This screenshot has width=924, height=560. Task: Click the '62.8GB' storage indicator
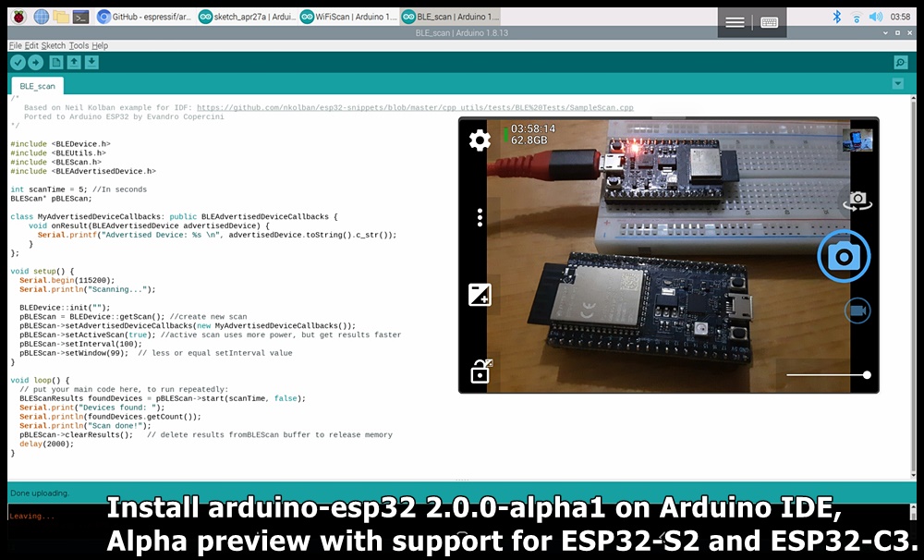coord(529,140)
